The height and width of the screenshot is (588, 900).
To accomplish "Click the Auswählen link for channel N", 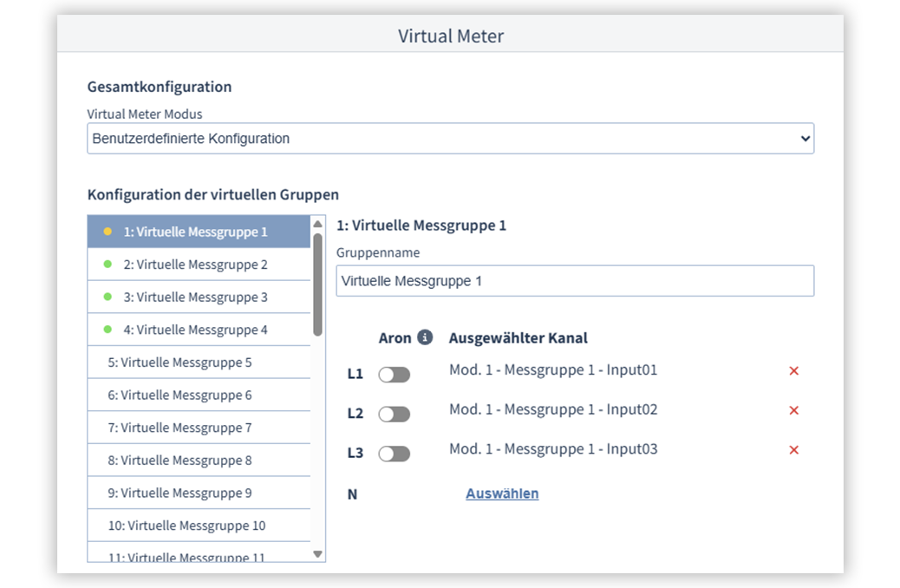I will (x=502, y=493).
